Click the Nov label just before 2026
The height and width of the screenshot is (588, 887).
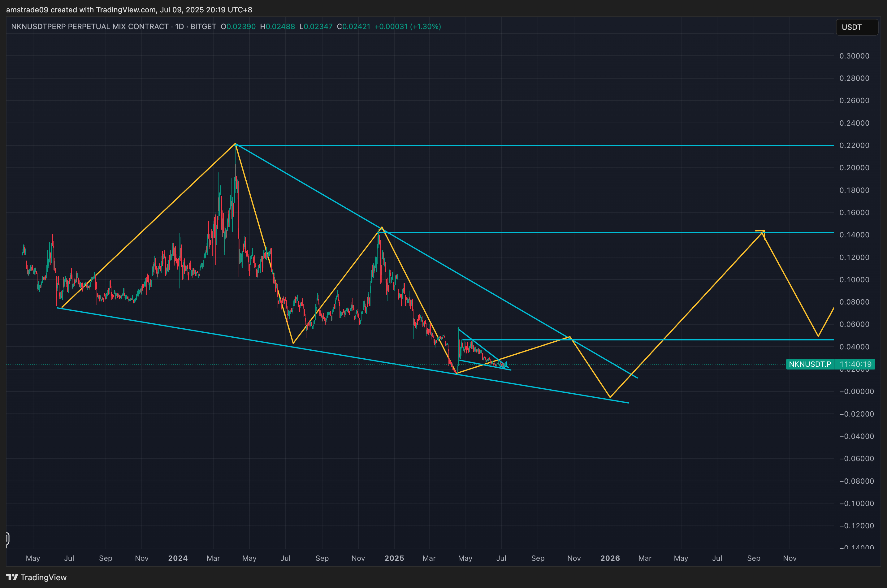tap(574, 558)
